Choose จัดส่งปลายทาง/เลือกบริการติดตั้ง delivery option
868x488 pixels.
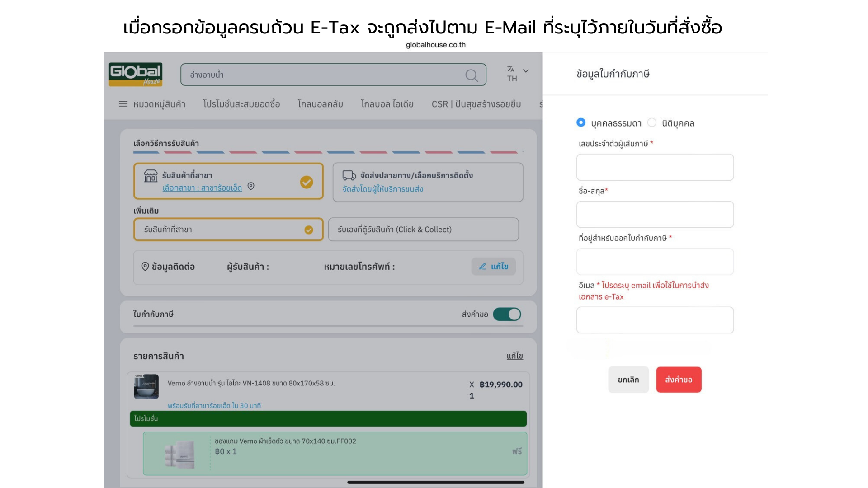pyautogui.click(x=428, y=182)
